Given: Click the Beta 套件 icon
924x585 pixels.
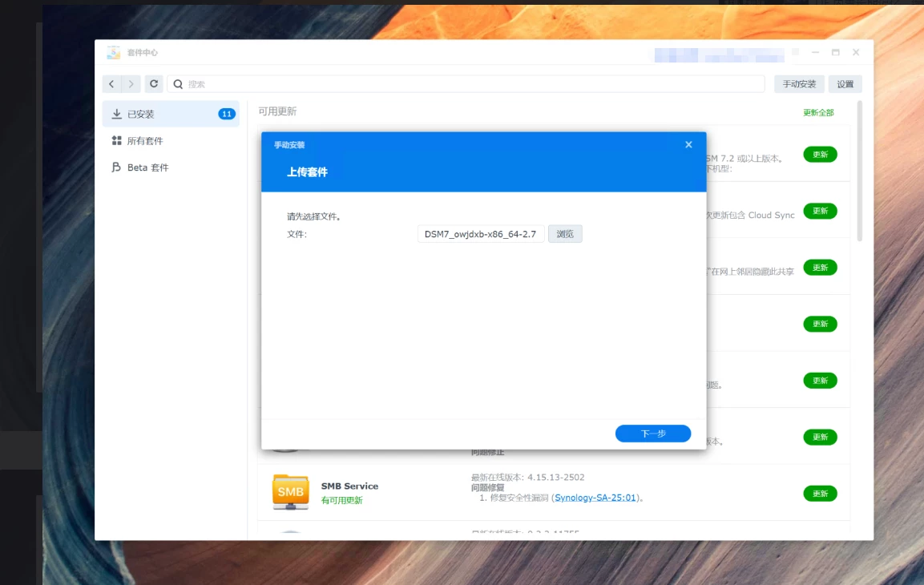Looking at the screenshot, I should pyautogui.click(x=116, y=167).
